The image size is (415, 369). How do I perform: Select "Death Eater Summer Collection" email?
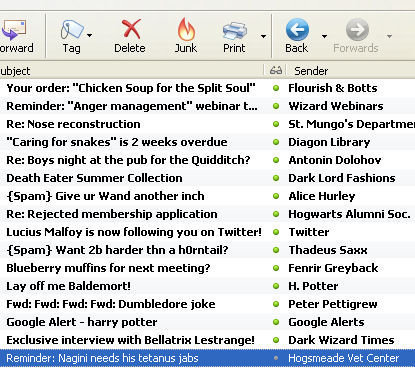(94, 178)
